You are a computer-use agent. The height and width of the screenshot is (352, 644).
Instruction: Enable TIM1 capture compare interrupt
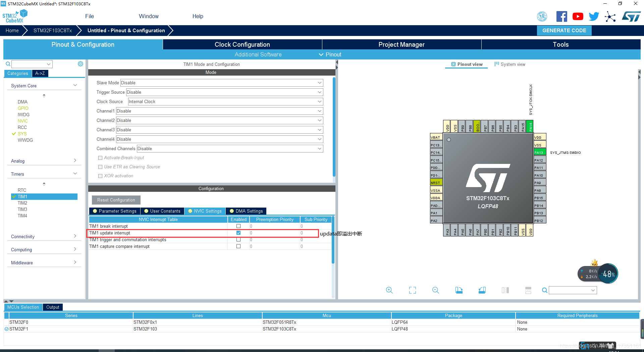238,246
